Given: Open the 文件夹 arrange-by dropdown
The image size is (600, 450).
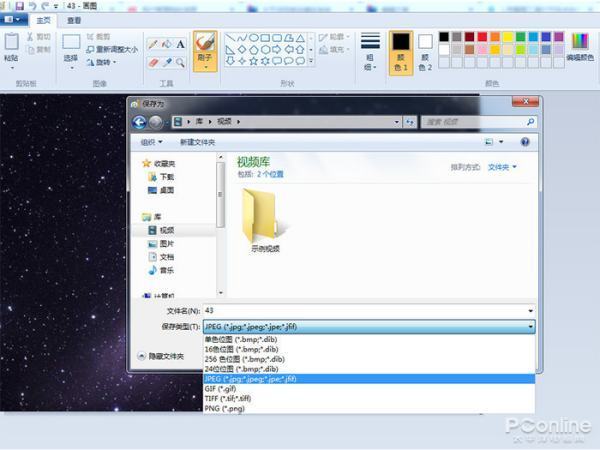Looking at the screenshot, I should pyautogui.click(x=502, y=167).
